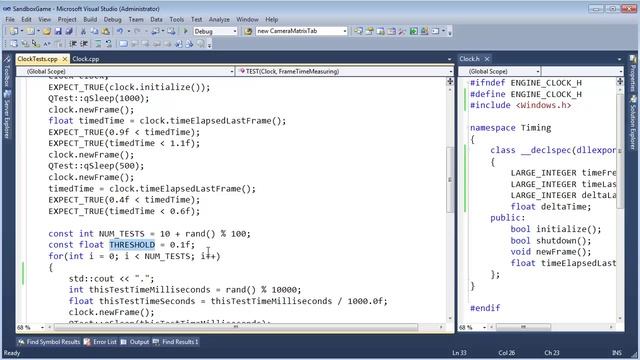
Task: Click the New Project toolbar icon
Action: pos(13,31)
